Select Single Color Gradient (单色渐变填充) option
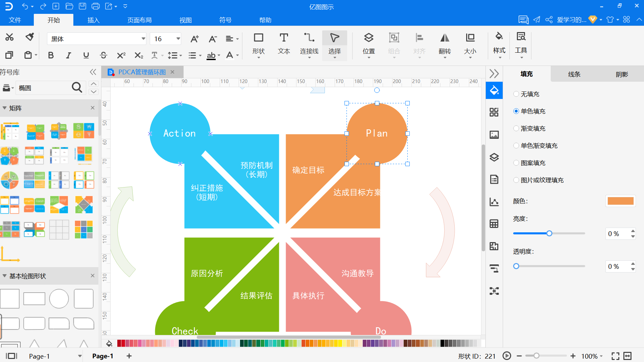Viewport: 644px width, 362px height. (x=535, y=146)
